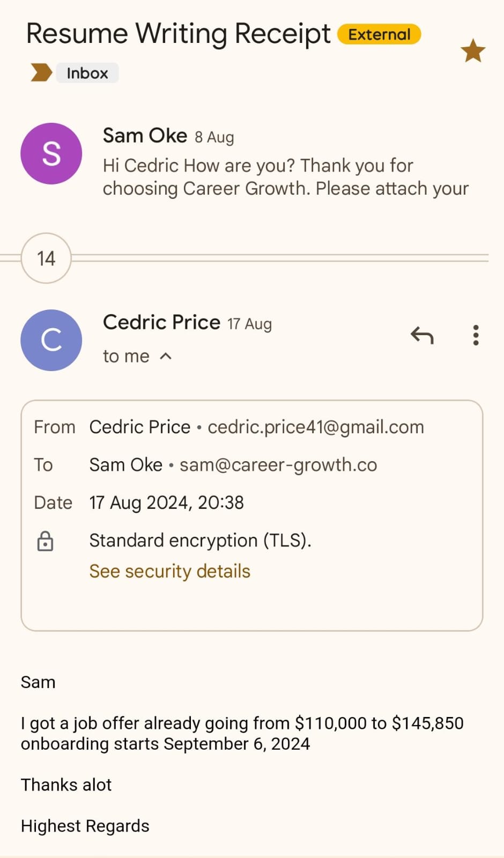Toggle the star on this conversation
This screenshot has height=858, width=504.
(x=472, y=51)
